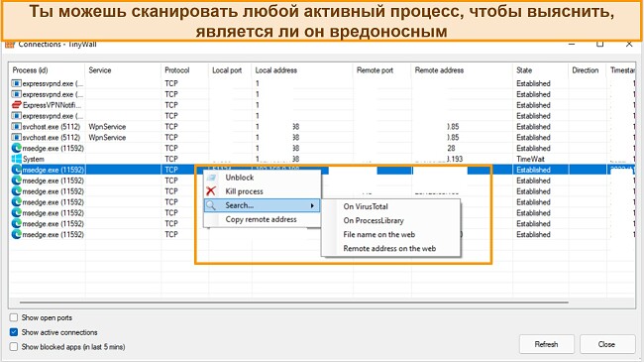Click the Direction column header
This screenshot has width=644, height=362.
coord(588,70)
